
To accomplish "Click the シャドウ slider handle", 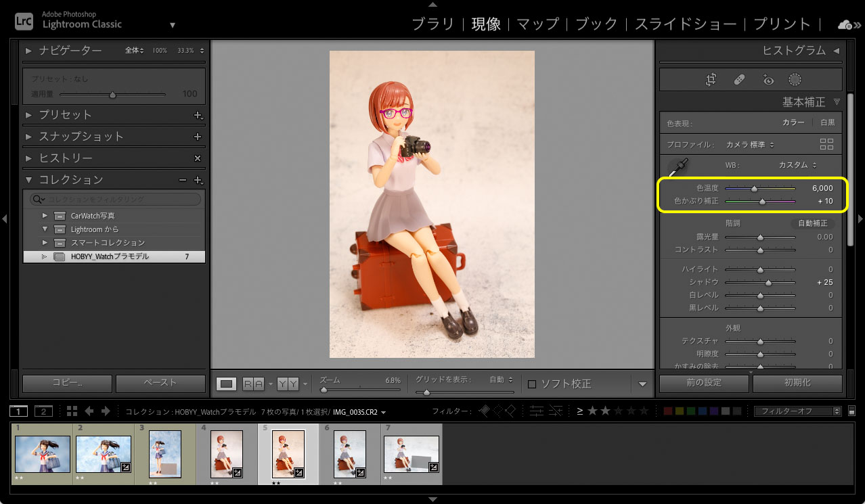I will coord(768,282).
